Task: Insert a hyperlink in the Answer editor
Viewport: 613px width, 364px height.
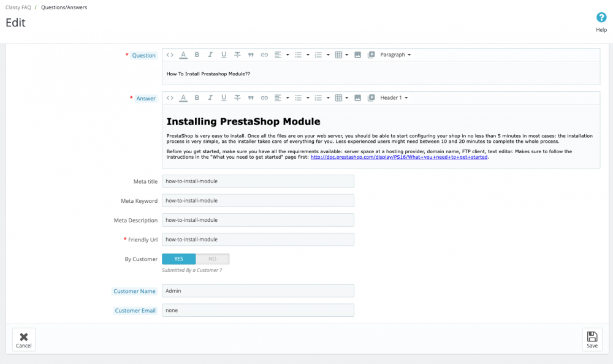Action: coord(264,97)
